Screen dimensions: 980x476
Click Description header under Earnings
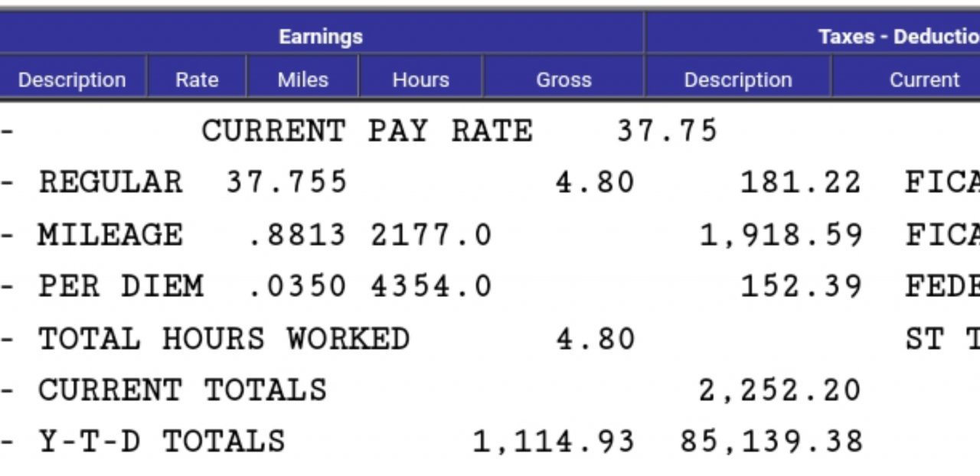72,80
